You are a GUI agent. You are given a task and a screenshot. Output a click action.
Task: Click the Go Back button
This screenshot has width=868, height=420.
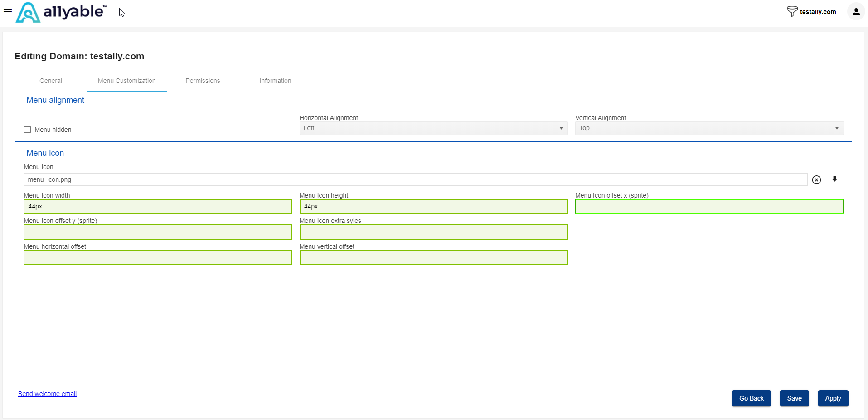[x=752, y=398]
